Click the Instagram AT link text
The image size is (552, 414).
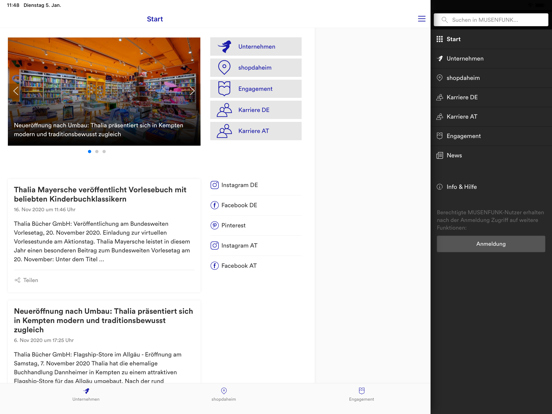239,245
